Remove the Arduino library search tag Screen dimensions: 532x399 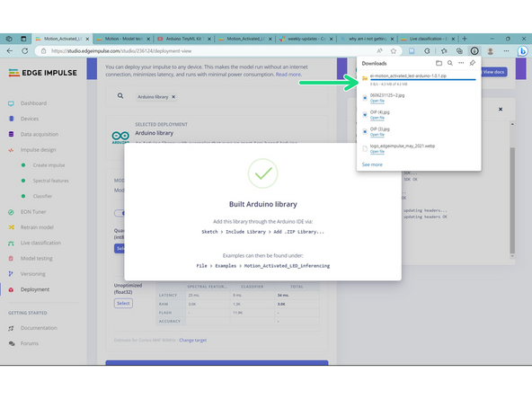[x=173, y=97]
